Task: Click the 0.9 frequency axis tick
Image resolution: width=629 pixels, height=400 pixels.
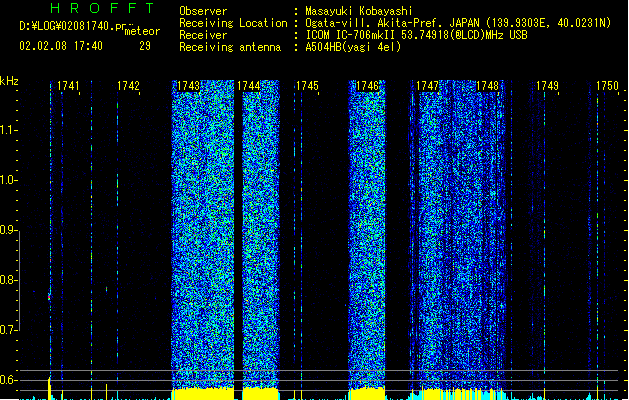Action: (x=8, y=230)
